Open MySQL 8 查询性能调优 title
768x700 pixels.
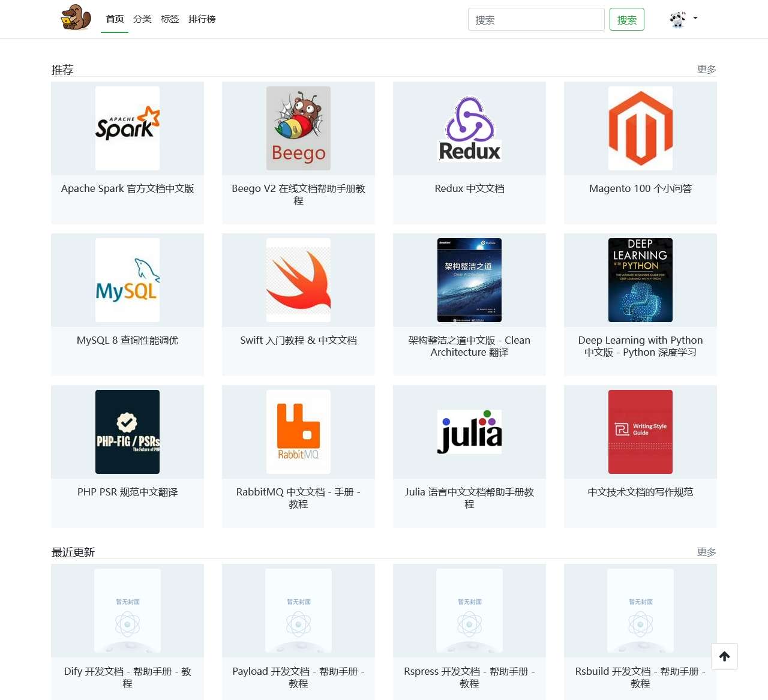(127, 340)
